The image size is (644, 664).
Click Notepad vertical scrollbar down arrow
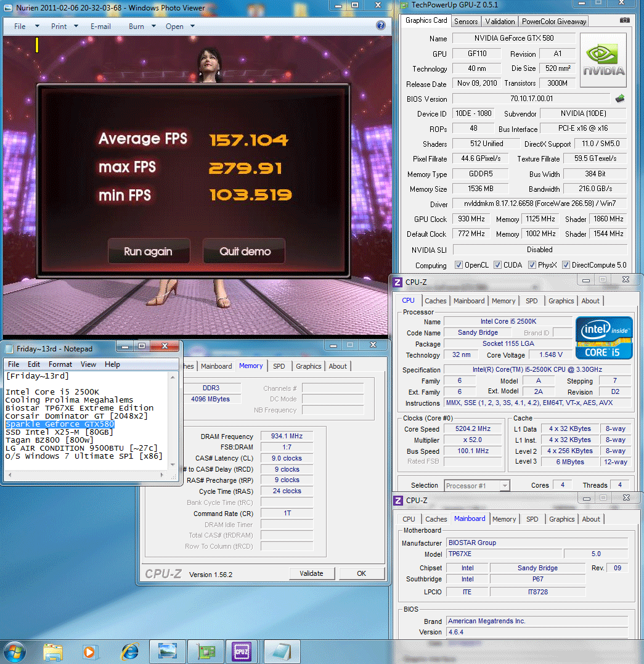[x=173, y=465]
